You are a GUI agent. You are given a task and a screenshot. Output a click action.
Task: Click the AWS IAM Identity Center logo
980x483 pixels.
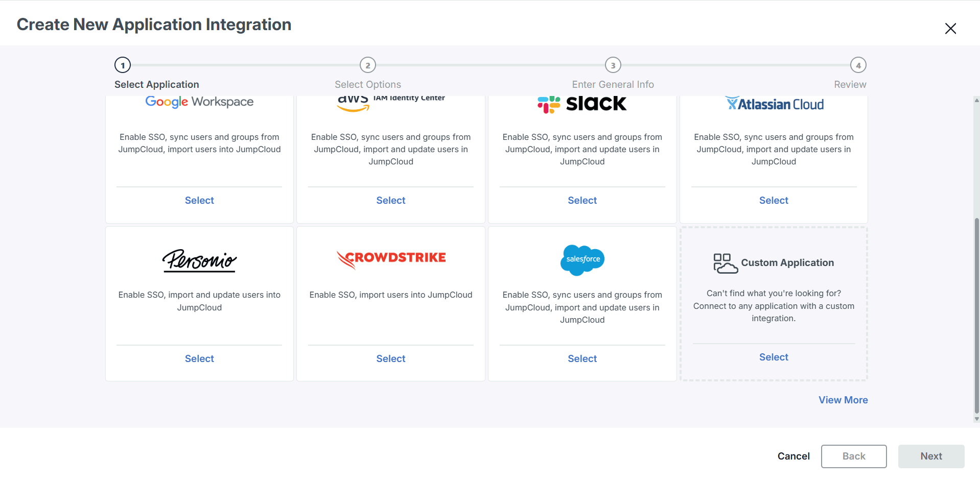tap(391, 103)
